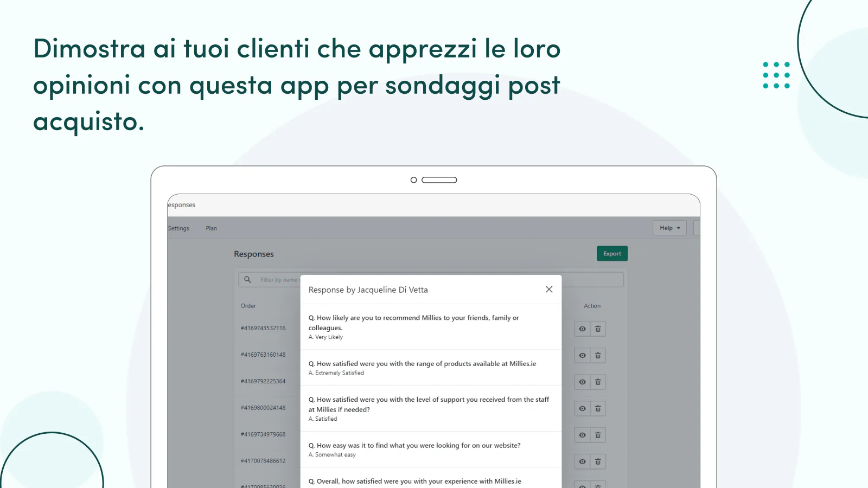868x488 pixels.
Task: Click the 'A. Satisfied' answer text
Action: tap(323, 419)
